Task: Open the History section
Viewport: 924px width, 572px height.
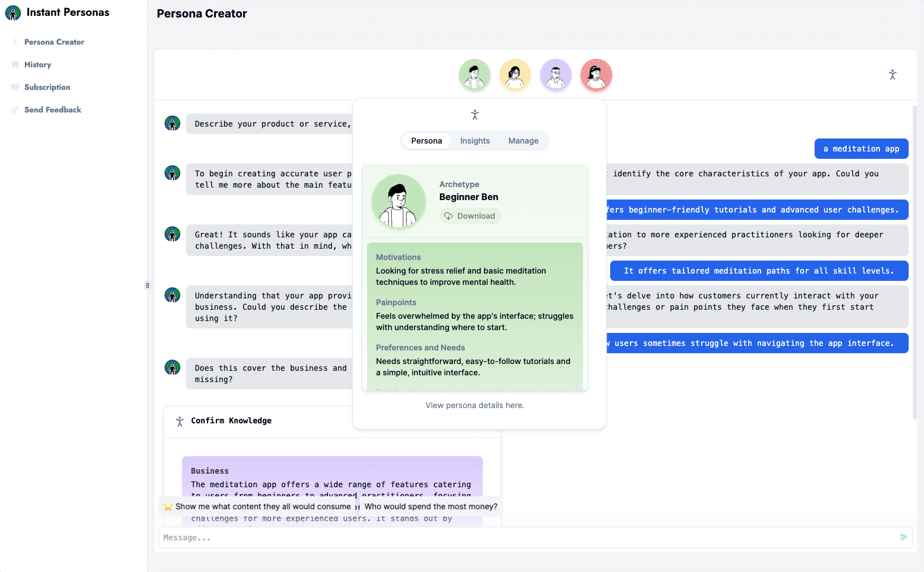Action: 38,64
